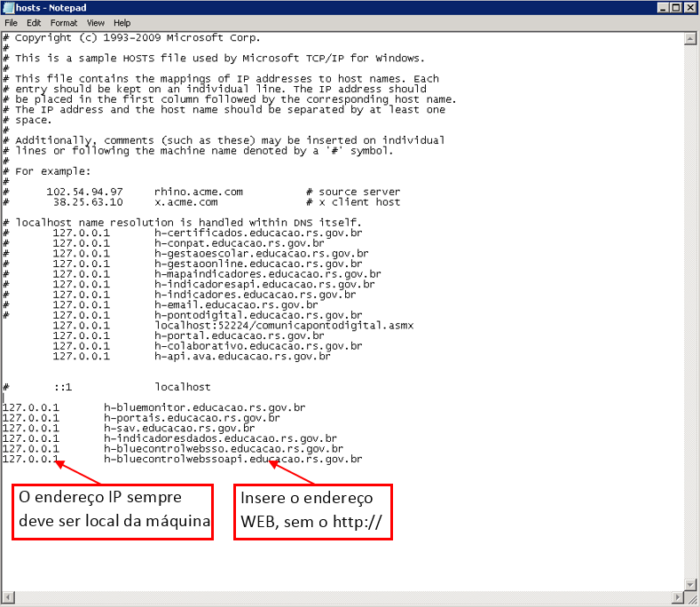The image size is (700, 607).
Task: Click 'h-gestaoescolar.educacao.rs.gov.br' entry
Action: pyautogui.click(x=262, y=254)
